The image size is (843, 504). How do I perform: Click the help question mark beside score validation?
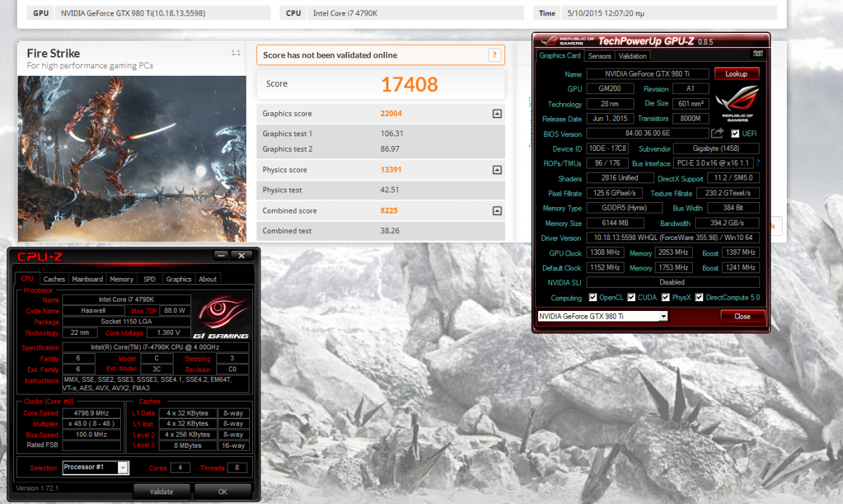[x=495, y=55]
